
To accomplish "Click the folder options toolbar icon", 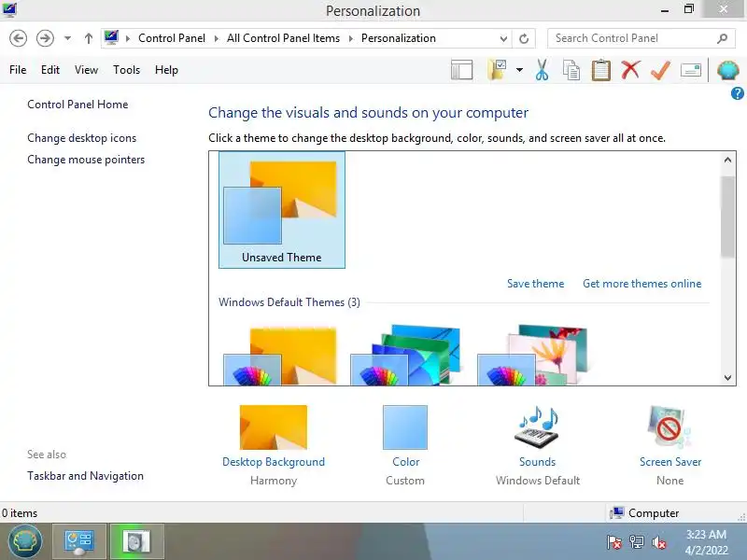I will [497, 69].
